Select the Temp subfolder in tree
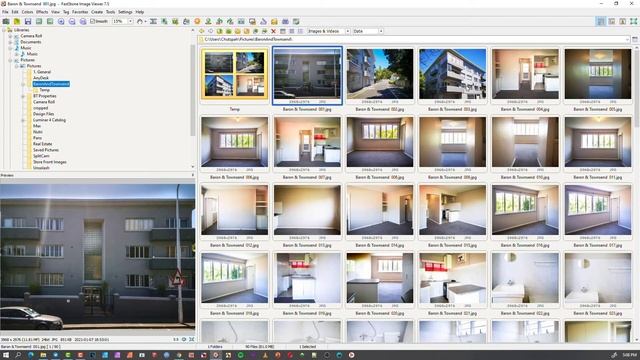Image resolution: width=640 pixels, height=360 pixels. 44,90
